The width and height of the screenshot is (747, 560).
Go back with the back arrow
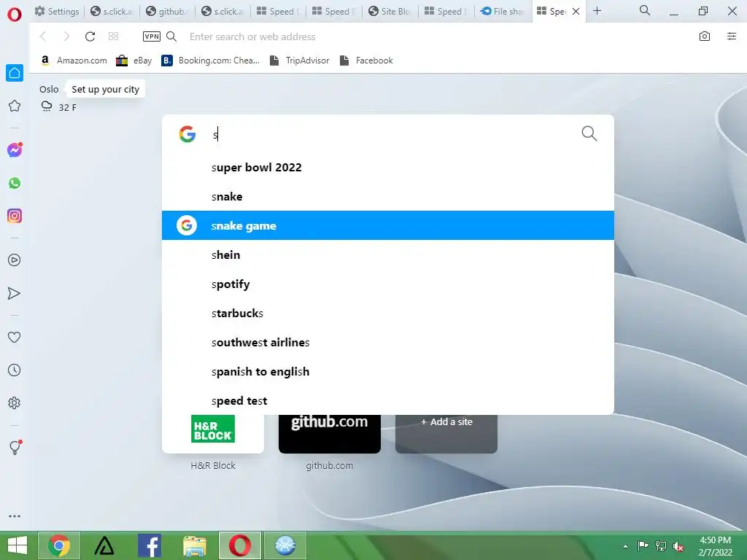[x=43, y=36]
